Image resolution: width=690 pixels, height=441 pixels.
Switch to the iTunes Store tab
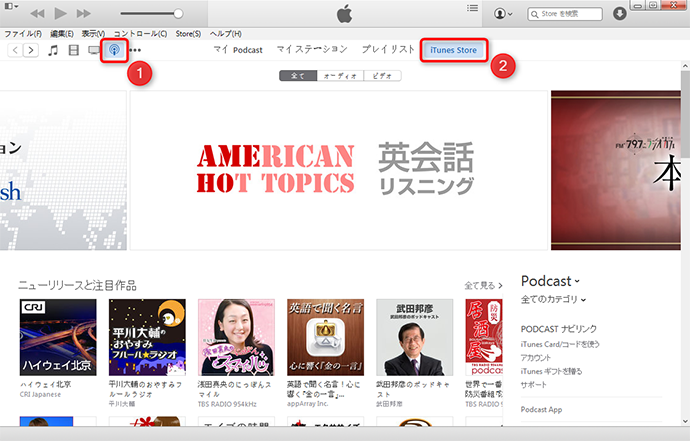(x=454, y=50)
